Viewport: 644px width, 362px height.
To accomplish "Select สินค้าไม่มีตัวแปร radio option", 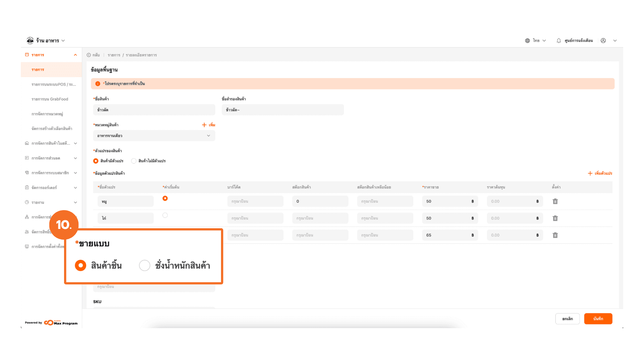I will [x=134, y=161].
